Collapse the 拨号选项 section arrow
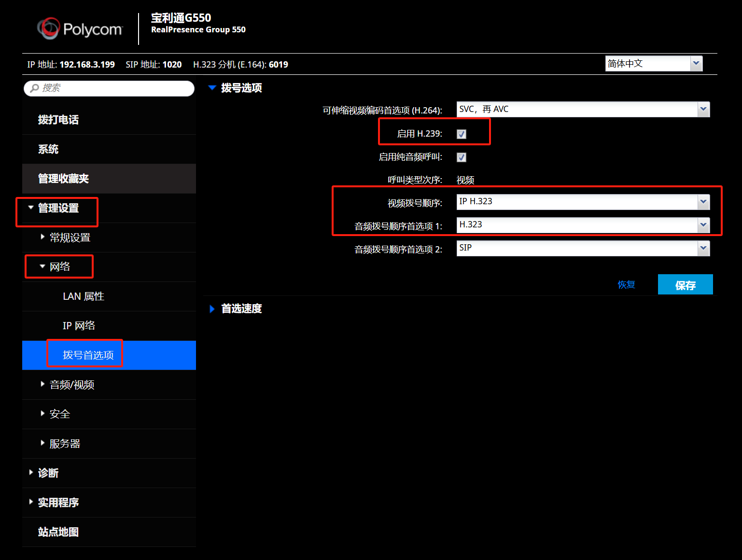Image resolution: width=742 pixels, height=560 pixels. (212, 88)
